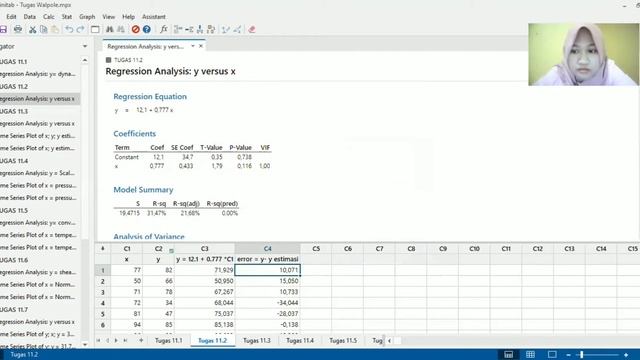Screen dimensions: 640x360
Task: Open the Edit menu
Action: [11, 17]
